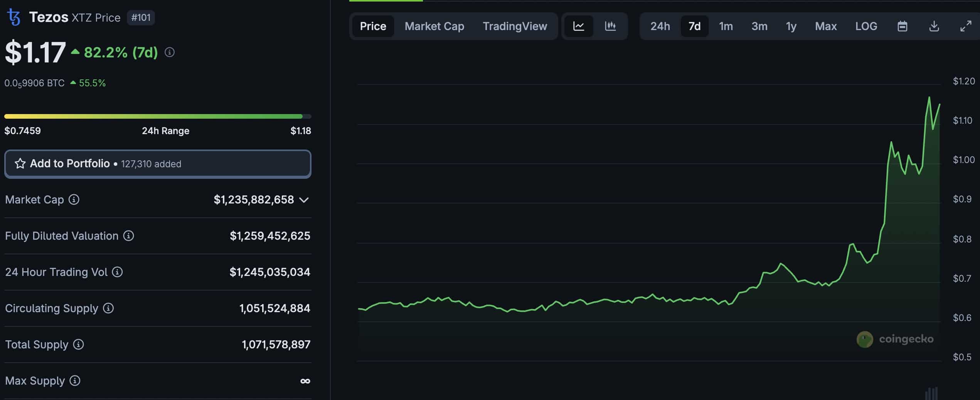
Task: Click the infinity max supply value
Action: 305,381
